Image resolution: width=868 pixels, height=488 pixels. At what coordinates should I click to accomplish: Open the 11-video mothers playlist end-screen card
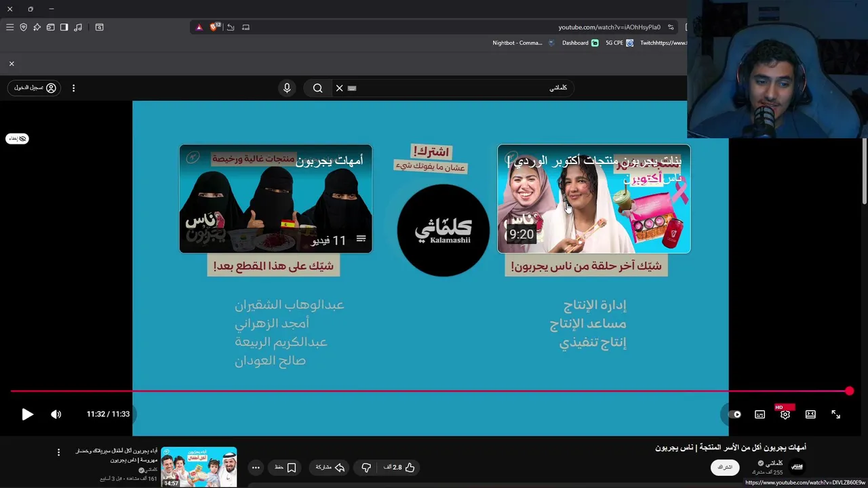(x=275, y=199)
